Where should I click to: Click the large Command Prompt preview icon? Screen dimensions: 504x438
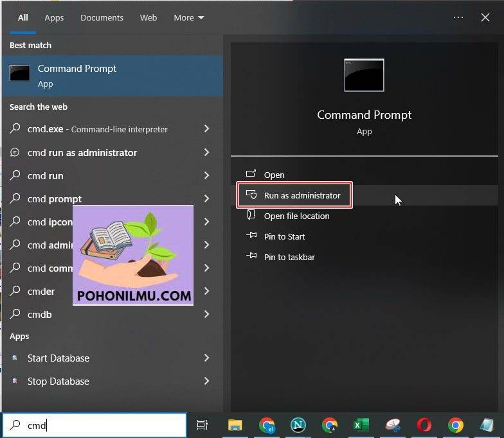click(x=364, y=74)
